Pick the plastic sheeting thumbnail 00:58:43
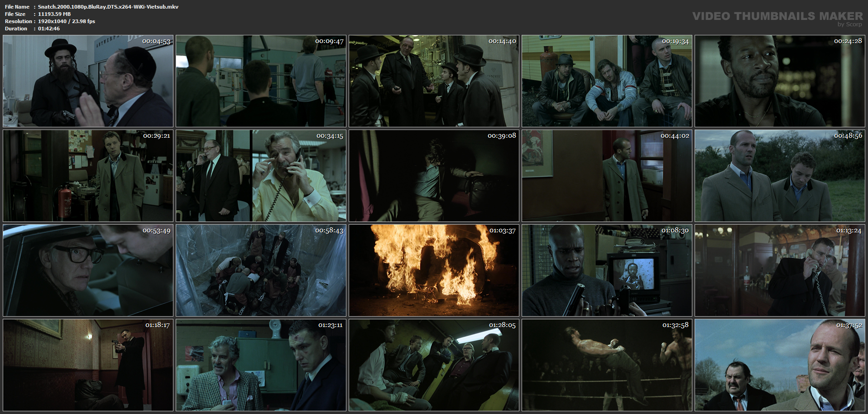This screenshot has width=868, height=414. click(x=261, y=270)
